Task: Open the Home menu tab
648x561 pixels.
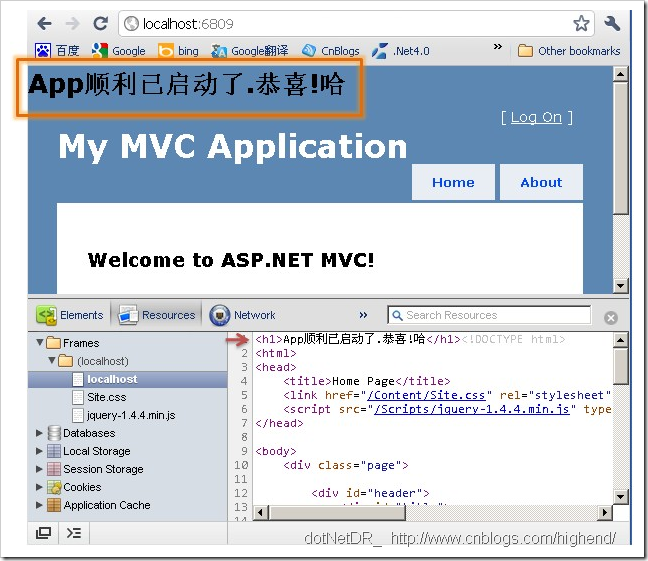Action: [x=453, y=182]
